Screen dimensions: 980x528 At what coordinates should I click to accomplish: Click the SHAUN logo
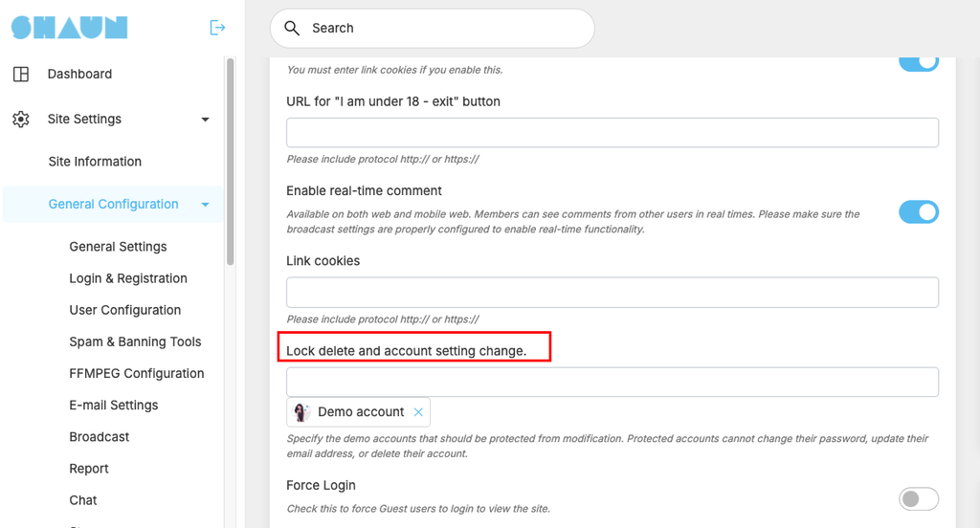point(69,28)
